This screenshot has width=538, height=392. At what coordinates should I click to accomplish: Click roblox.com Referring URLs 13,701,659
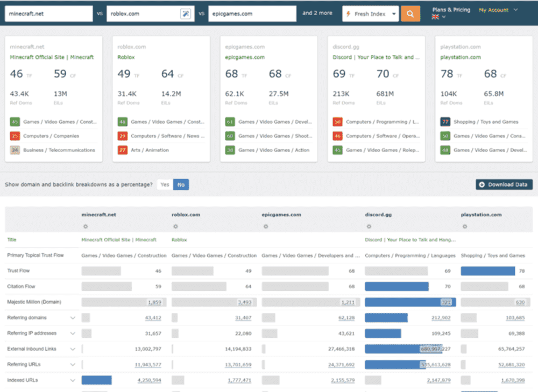point(238,365)
